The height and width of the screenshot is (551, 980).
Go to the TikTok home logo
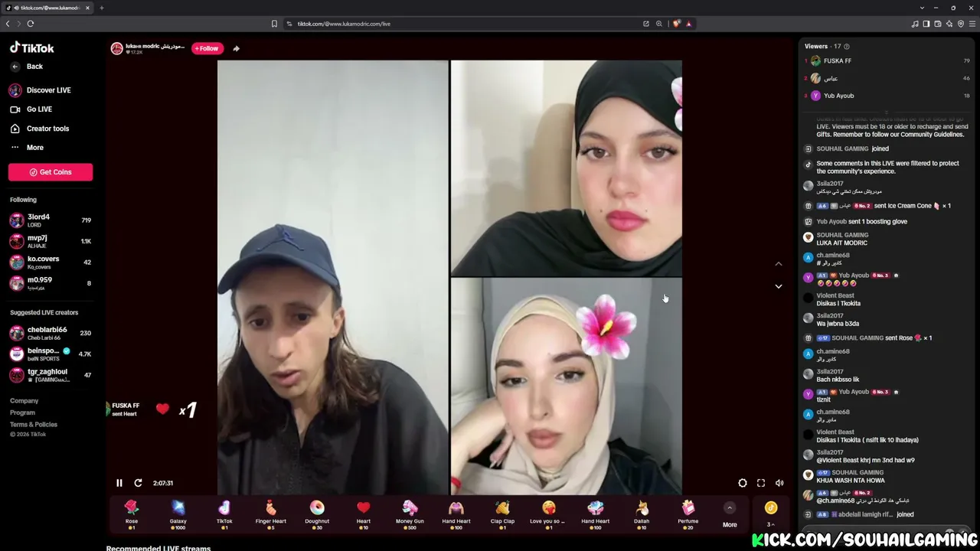(x=32, y=47)
